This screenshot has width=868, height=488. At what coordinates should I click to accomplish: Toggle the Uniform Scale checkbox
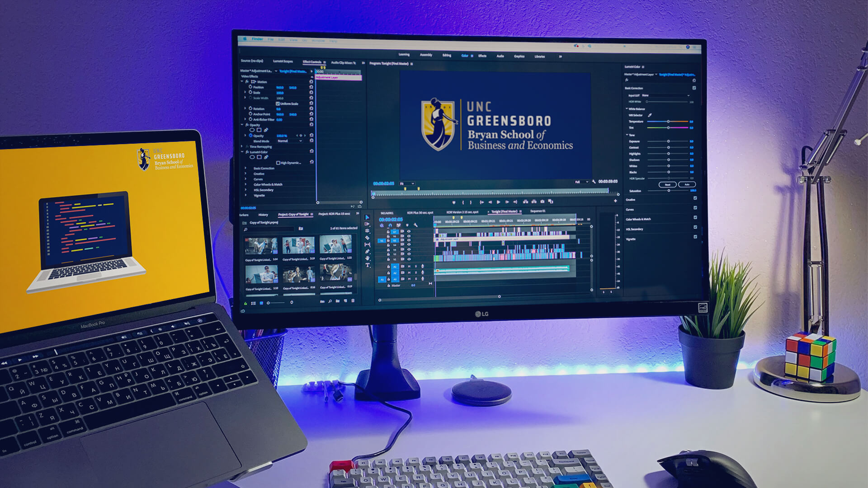tap(278, 103)
